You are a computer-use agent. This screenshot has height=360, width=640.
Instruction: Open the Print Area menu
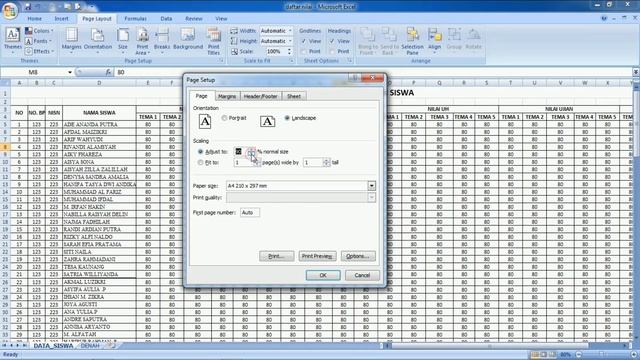142,41
